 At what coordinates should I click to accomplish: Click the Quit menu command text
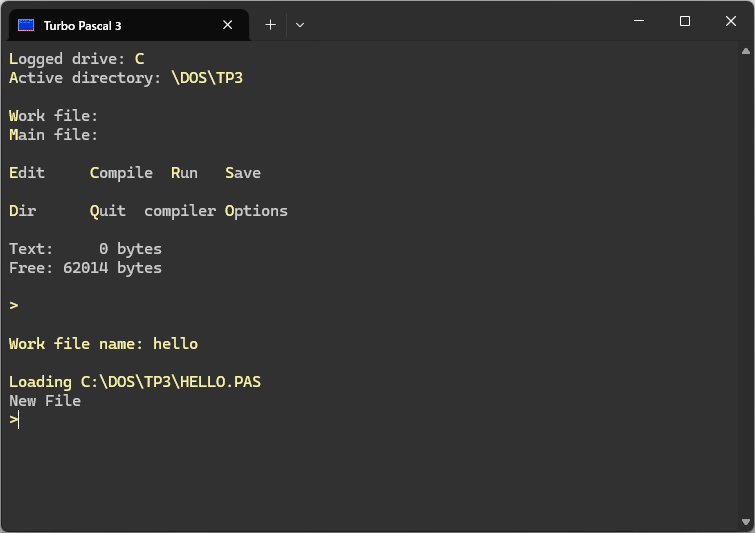(x=108, y=211)
